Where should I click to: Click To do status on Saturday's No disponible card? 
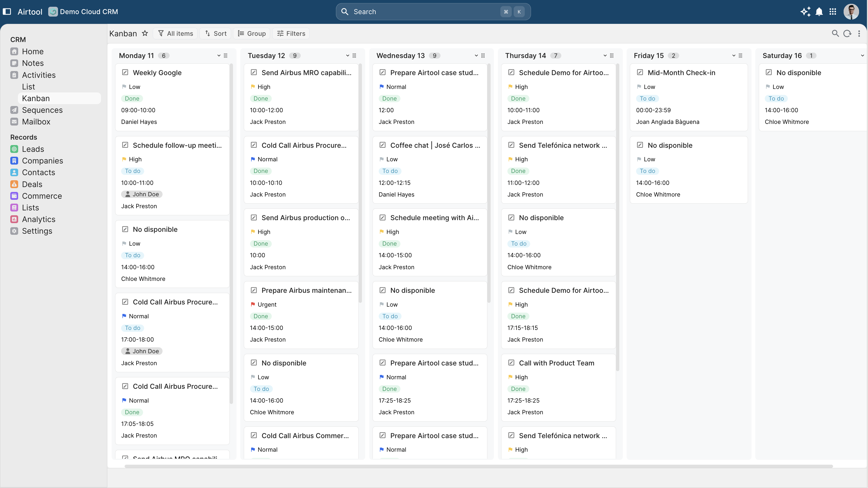click(x=776, y=98)
